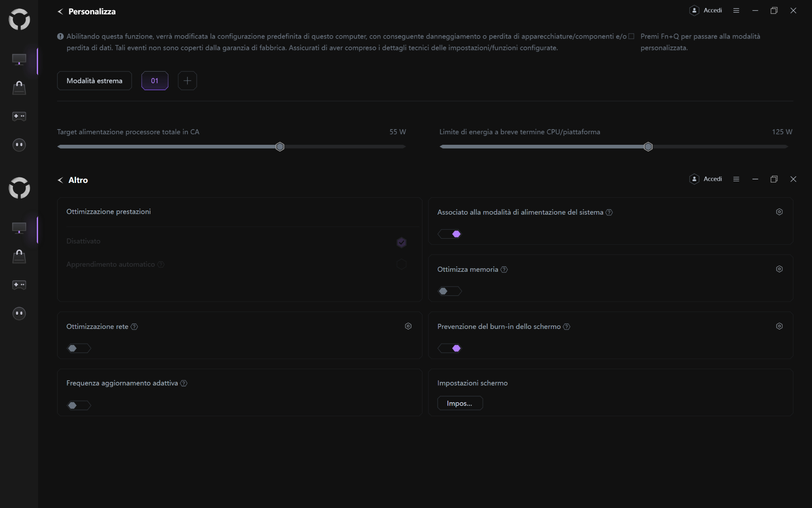Viewport: 812px width, 508px height.
Task: Show help for Frequenza aggiornamento adattiva
Action: coord(184,384)
